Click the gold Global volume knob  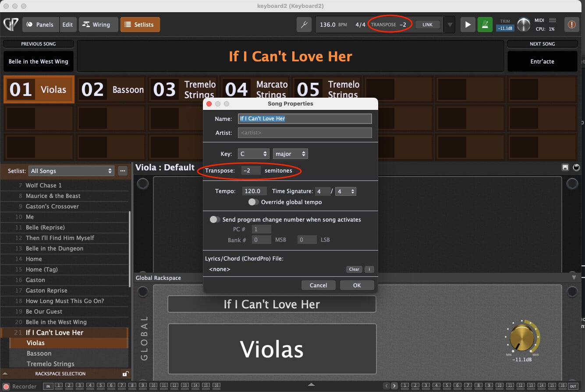click(522, 338)
